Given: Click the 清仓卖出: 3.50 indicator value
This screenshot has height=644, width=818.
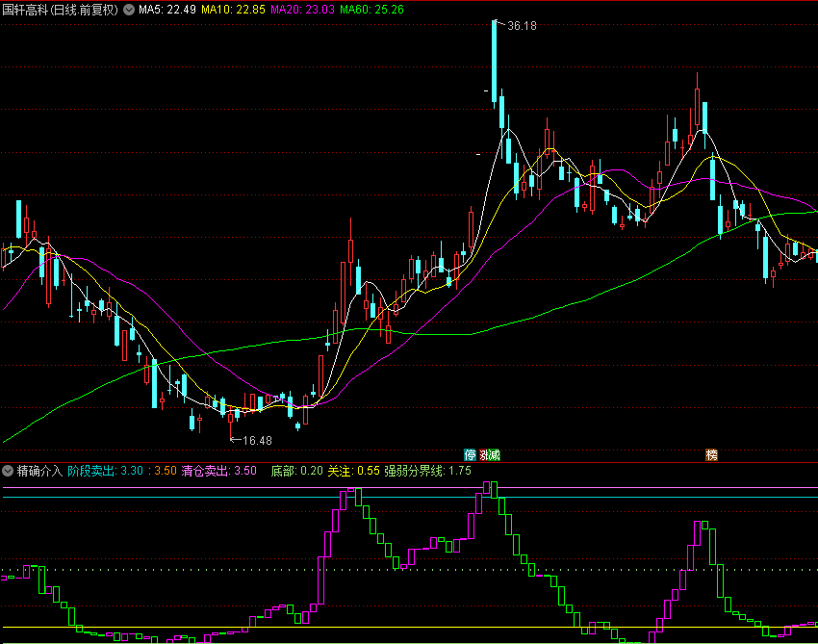Looking at the screenshot, I should (218, 471).
